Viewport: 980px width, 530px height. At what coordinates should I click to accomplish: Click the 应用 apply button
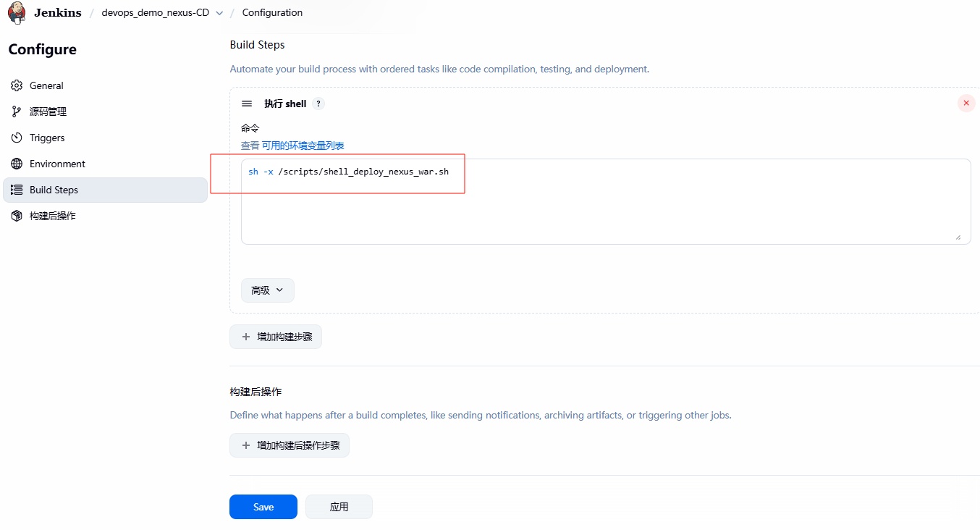(339, 507)
